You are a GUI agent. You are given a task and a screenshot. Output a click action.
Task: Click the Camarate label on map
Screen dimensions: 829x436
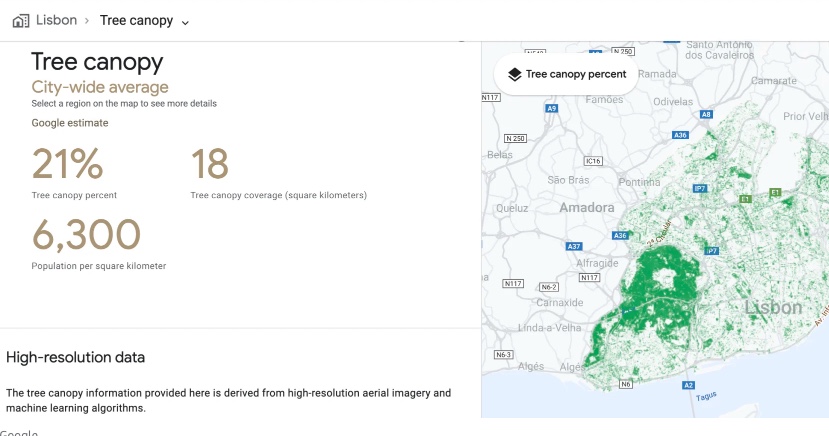(x=774, y=81)
